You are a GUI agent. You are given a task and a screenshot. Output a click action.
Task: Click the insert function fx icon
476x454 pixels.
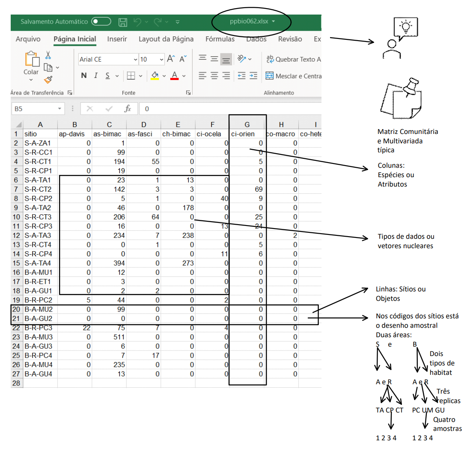pyautogui.click(x=128, y=109)
